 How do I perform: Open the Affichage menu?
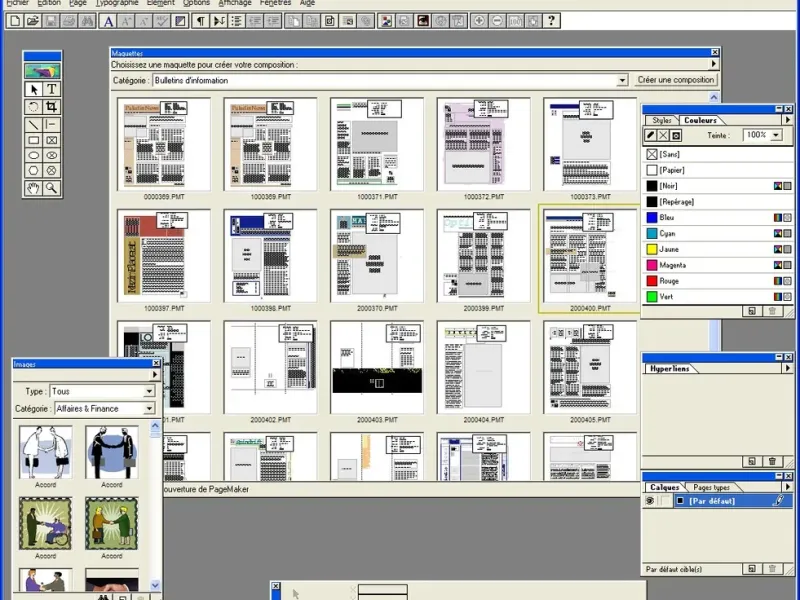[235, 3]
